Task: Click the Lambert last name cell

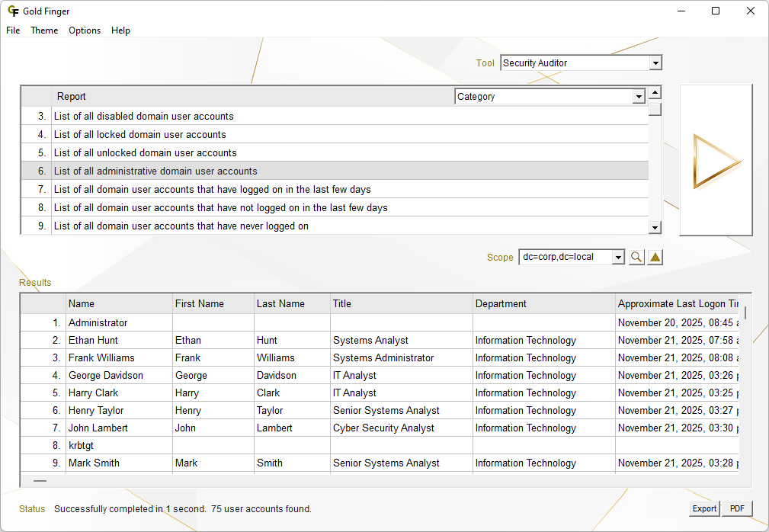Action: (293, 428)
